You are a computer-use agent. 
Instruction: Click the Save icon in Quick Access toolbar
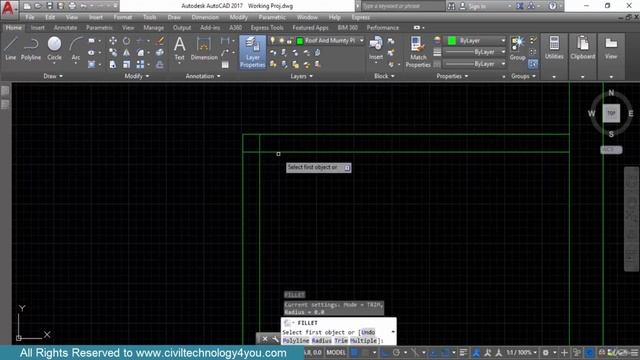[x=50, y=6]
